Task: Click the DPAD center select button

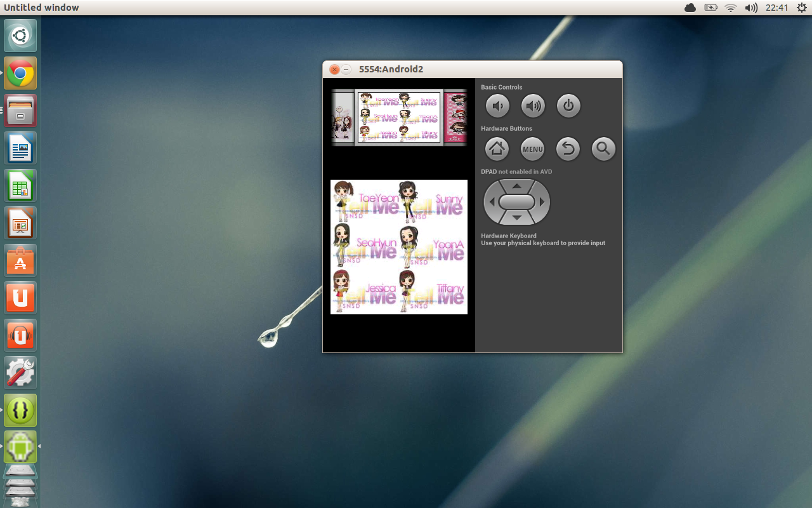Action: (x=517, y=202)
